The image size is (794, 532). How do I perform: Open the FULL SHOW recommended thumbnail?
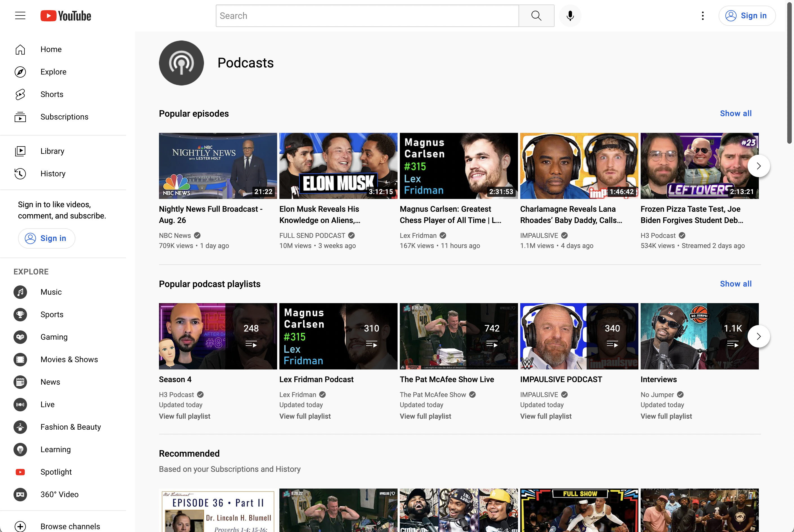tap(579, 510)
